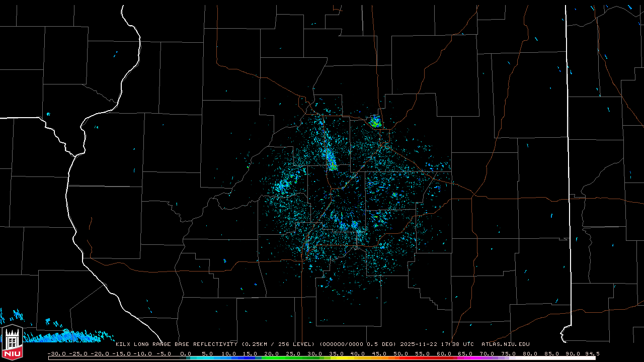644x362 pixels.
Task: Select the 5.0 dBZ cyan color on scale
Action: 207,358
